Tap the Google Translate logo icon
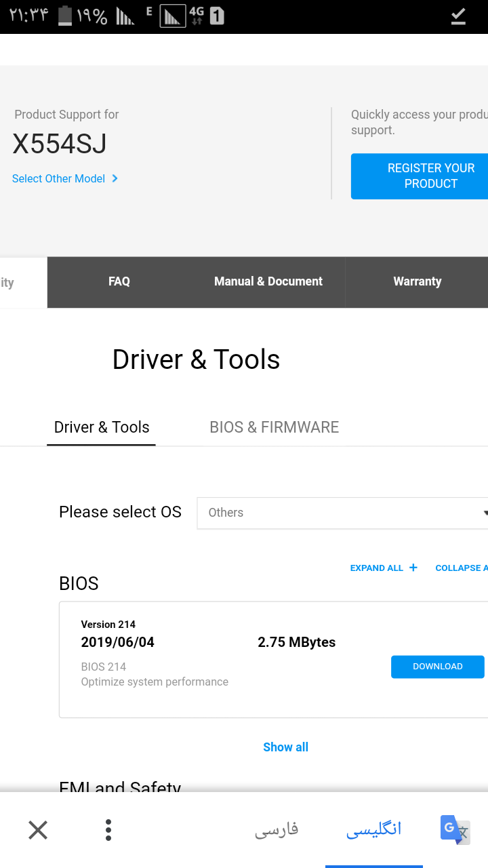Image resolution: width=488 pixels, height=868 pixels. tap(455, 830)
